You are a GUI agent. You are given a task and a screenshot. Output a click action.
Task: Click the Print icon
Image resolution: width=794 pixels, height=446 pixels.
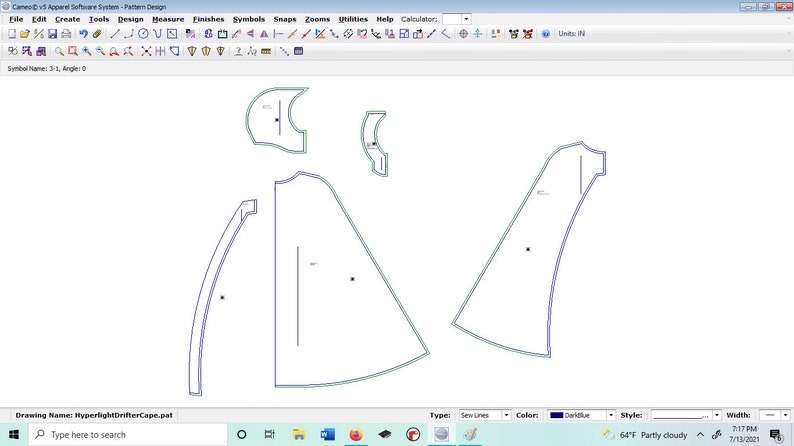66,34
